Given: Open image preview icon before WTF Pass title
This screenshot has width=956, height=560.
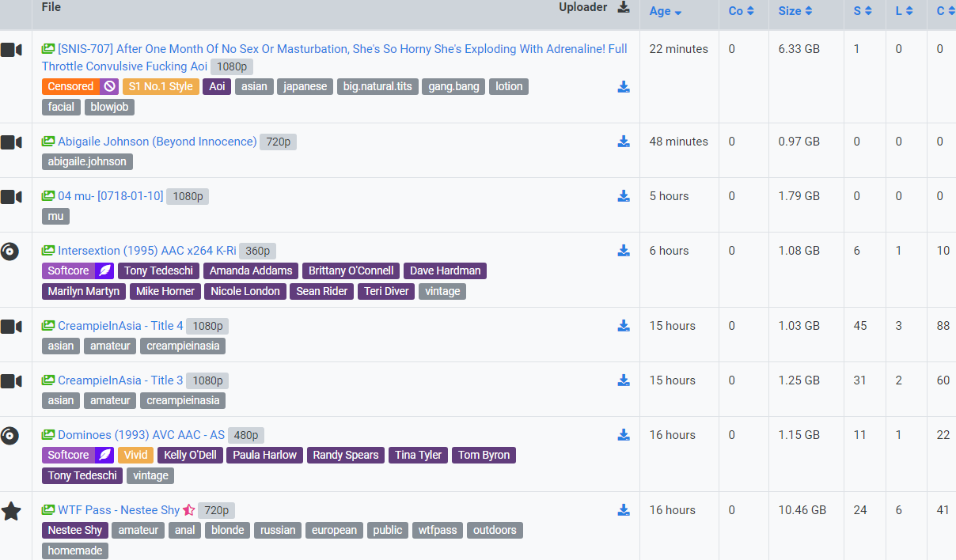Looking at the screenshot, I should pyautogui.click(x=48, y=510).
